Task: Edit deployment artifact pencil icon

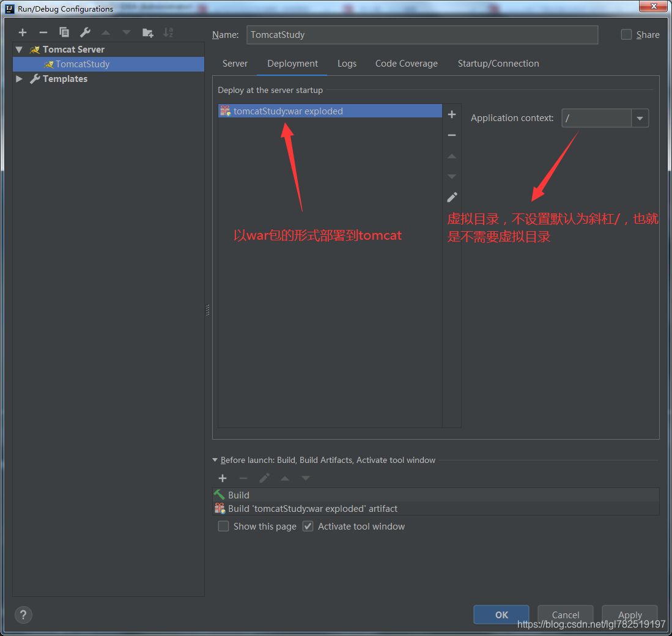Action: (452, 197)
